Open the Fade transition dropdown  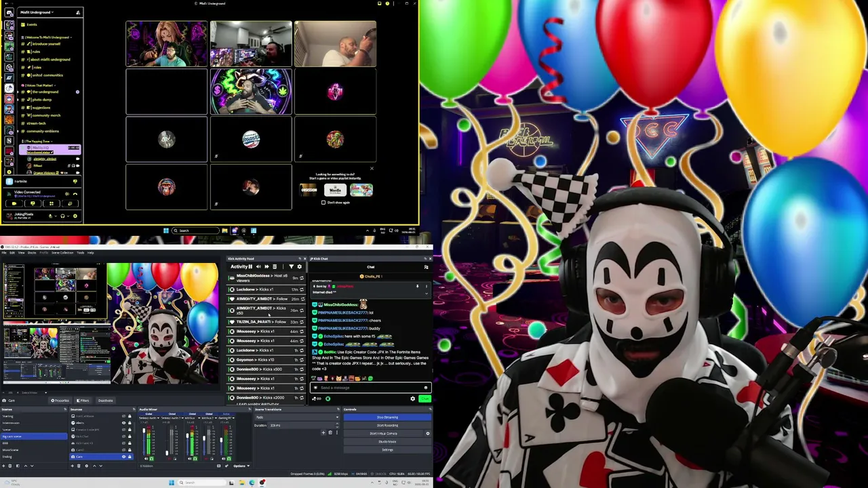(296, 418)
